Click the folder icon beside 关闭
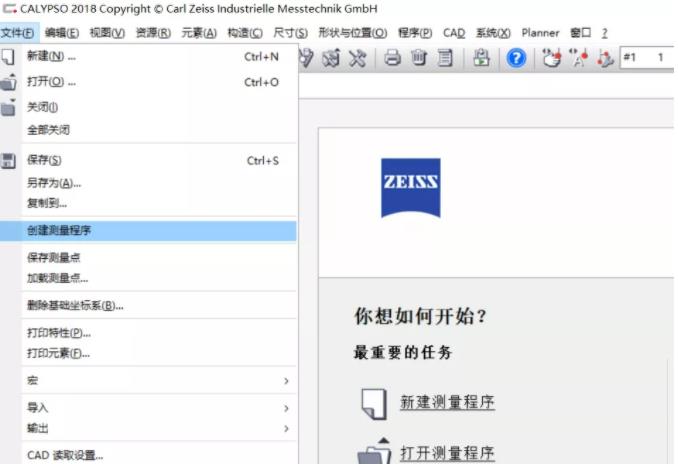 pyautogui.click(x=8, y=107)
